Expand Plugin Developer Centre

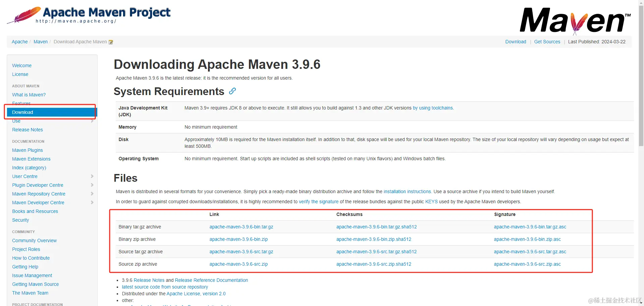pyautogui.click(x=92, y=185)
